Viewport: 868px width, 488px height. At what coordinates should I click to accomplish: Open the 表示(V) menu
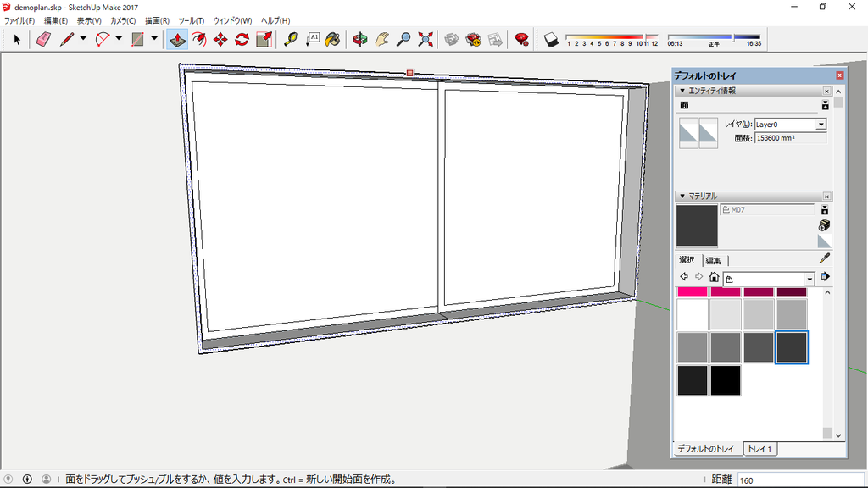coord(88,20)
